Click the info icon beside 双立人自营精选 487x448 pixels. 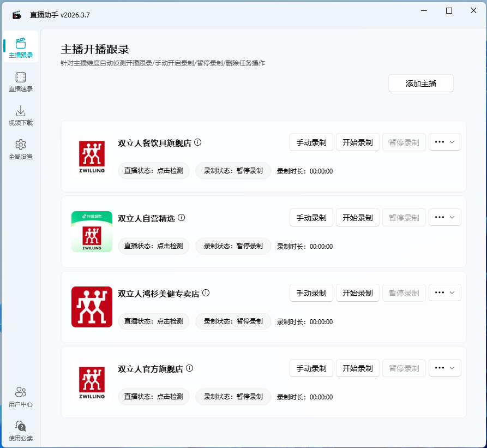click(181, 217)
